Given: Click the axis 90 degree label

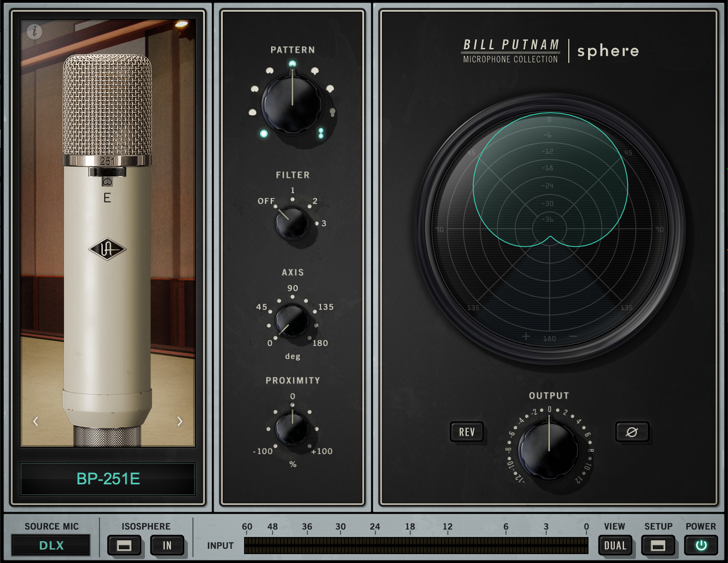Looking at the screenshot, I should [x=292, y=288].
